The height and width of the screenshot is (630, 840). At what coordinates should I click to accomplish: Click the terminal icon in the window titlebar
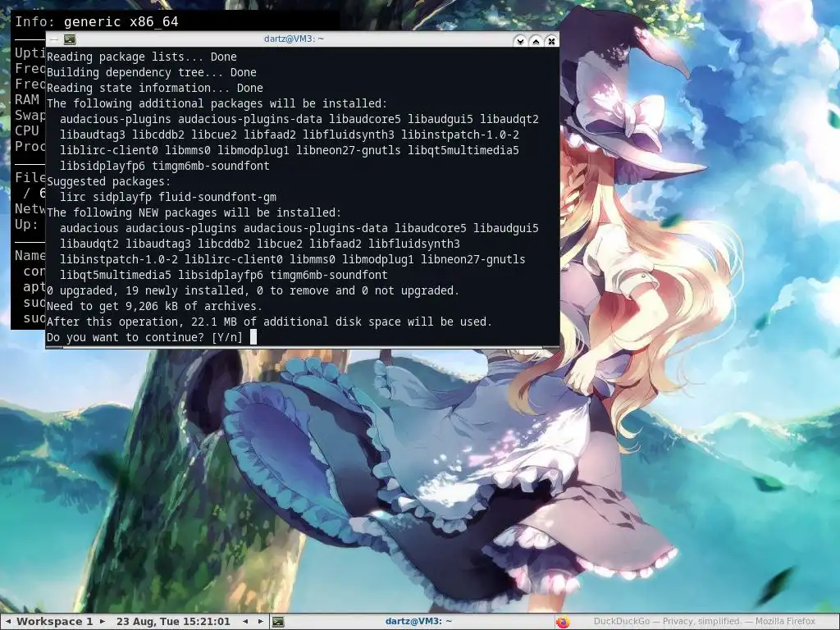click(x=70, y=39)
